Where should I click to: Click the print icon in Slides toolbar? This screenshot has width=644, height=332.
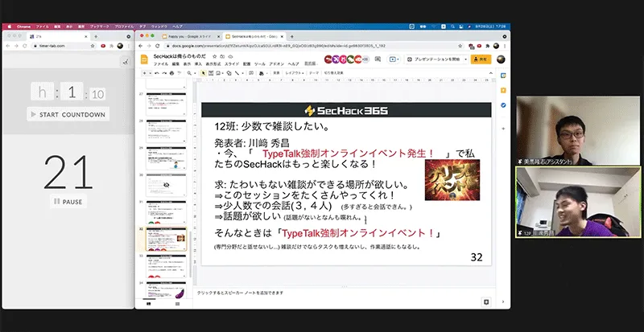point(171,73)
